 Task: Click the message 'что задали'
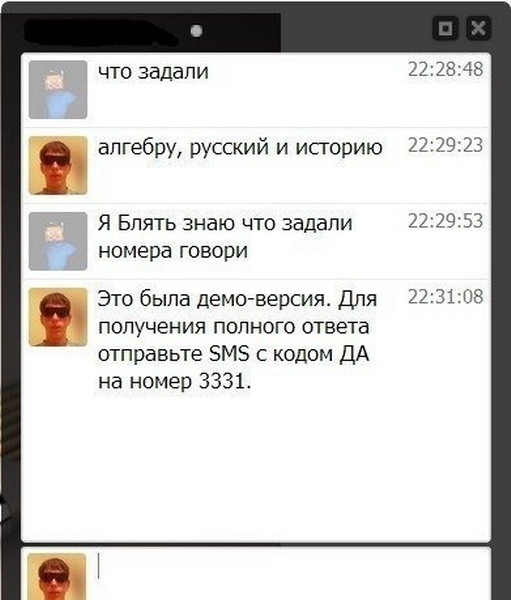(x=153, y=72)
